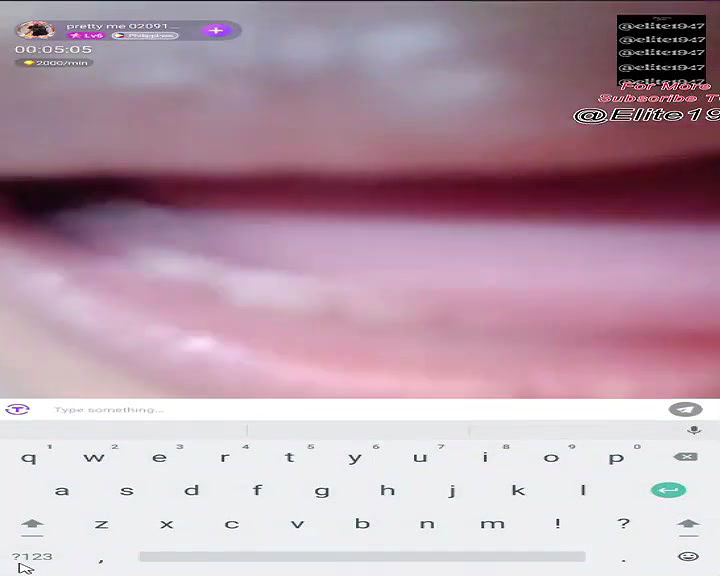The height and width of the screenshot is (576, 720).
Task: Click the Philippines country badge
Action: point(144,36)
